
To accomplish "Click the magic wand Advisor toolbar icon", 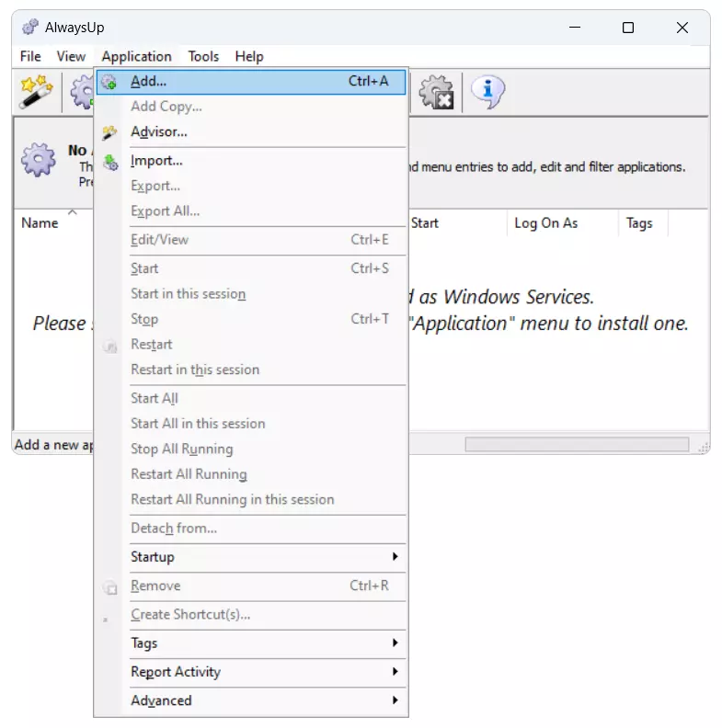I will [x=36, y=92].
